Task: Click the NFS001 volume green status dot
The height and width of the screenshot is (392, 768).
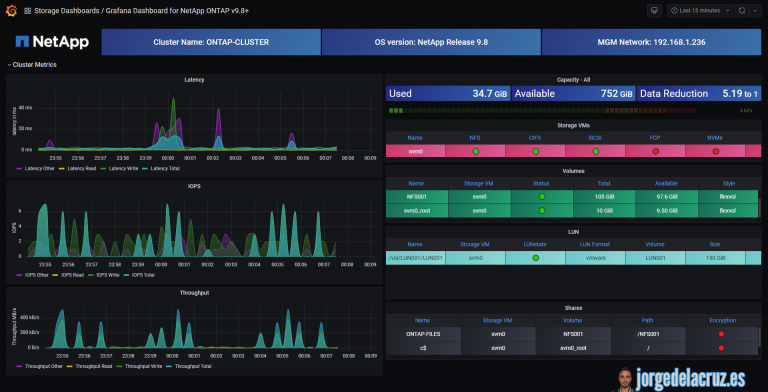Action: [x=542, y=196]
